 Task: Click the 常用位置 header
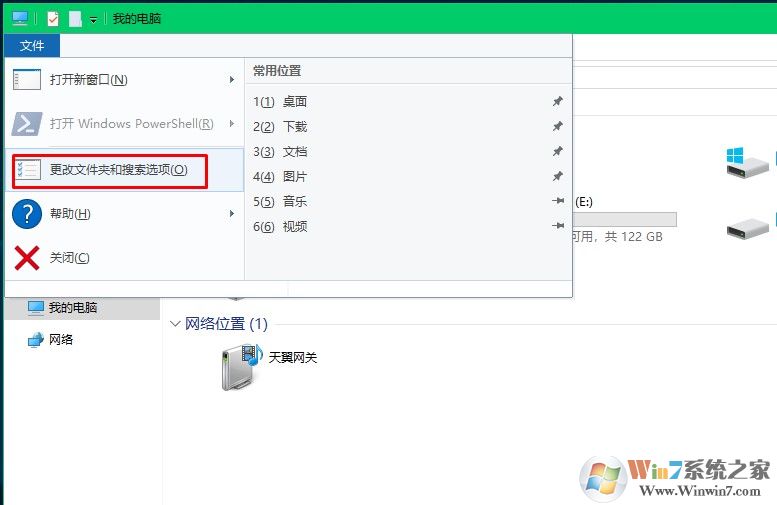pos(277,71)
